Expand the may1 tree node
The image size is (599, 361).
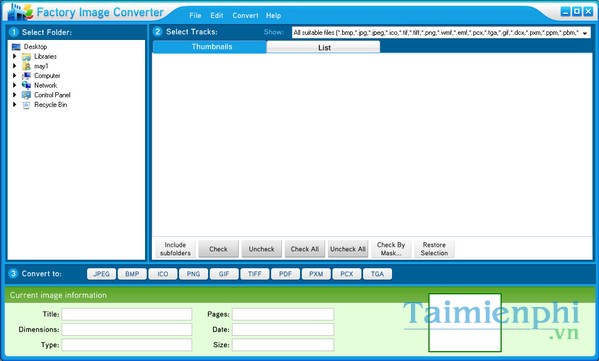tap(15, 66)
